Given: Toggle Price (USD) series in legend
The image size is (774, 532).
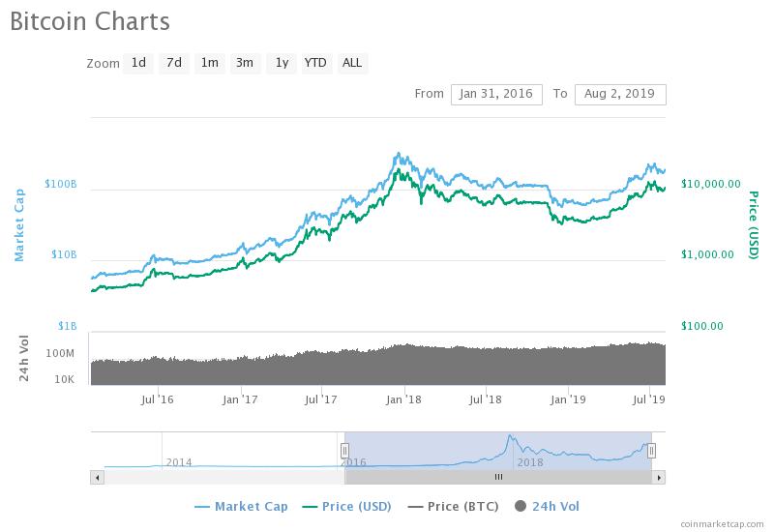Looking at the screenshot, I should [346, 506].
